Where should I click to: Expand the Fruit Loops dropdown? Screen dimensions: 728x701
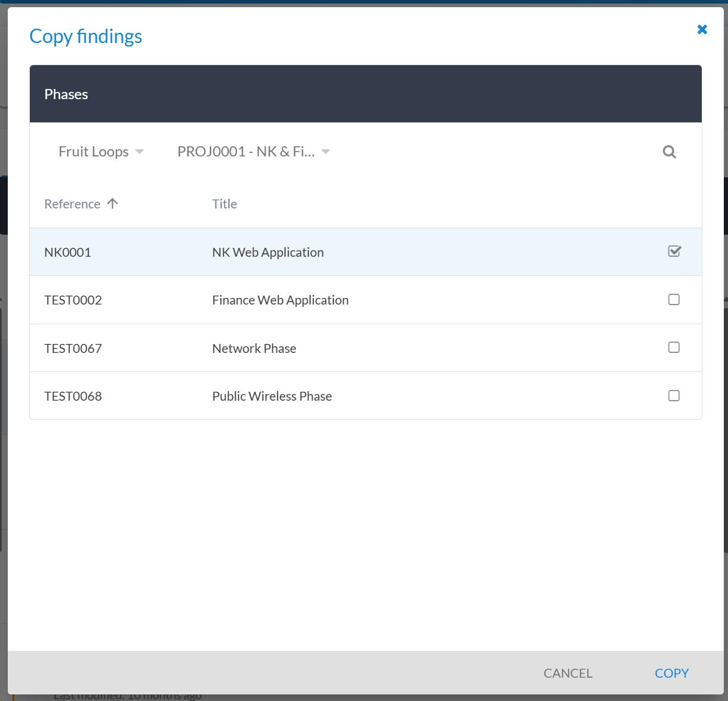(101, 152)
